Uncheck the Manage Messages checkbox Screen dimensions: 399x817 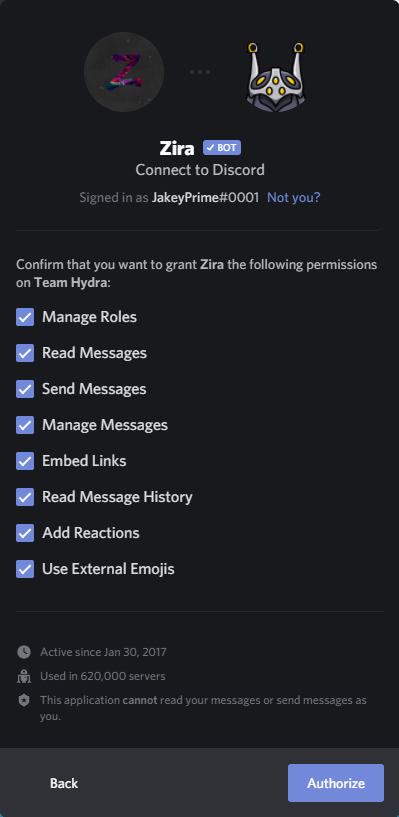coord(25,425)
